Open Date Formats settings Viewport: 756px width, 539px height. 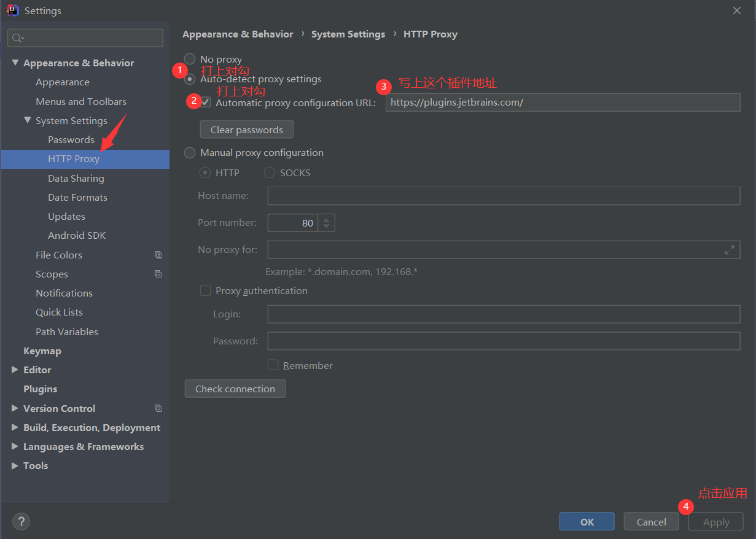point(77,197)
